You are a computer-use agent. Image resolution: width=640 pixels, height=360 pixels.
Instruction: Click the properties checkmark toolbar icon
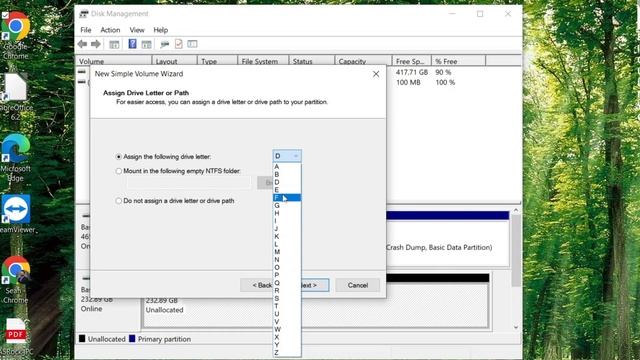(179, 44)
